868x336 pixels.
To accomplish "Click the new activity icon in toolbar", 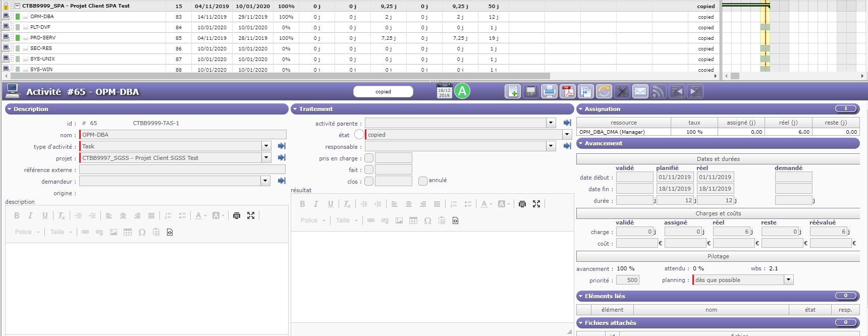I will [x=513, y=91].
